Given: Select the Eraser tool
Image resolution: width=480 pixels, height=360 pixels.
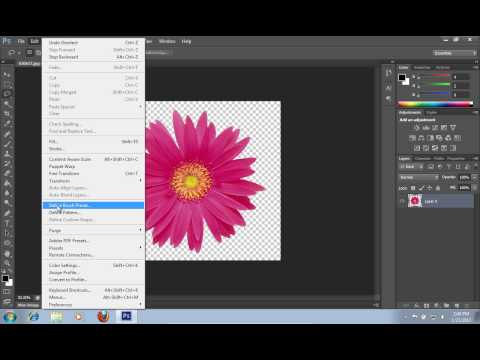Looking at the screenshot, I should pos(7,173).
